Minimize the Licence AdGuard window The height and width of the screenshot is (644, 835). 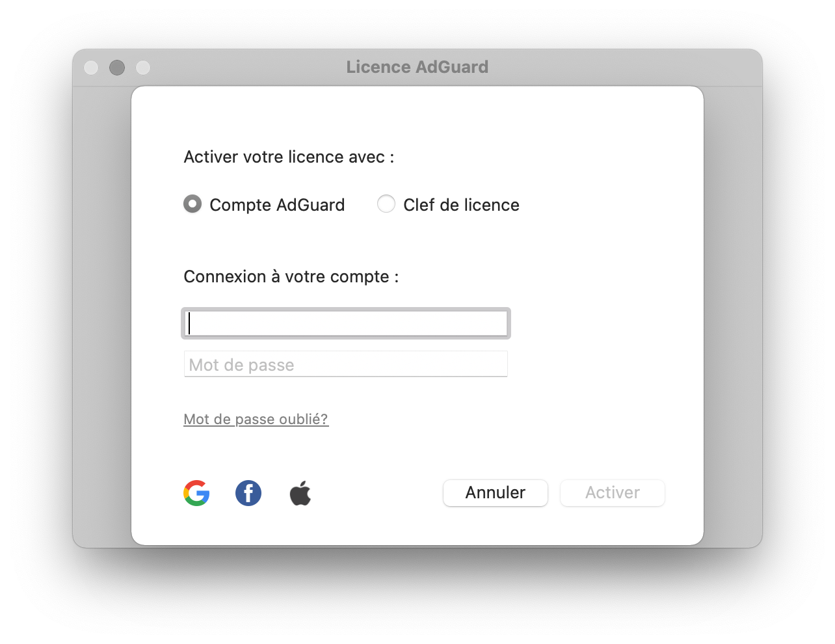click(x=117, y=68)
